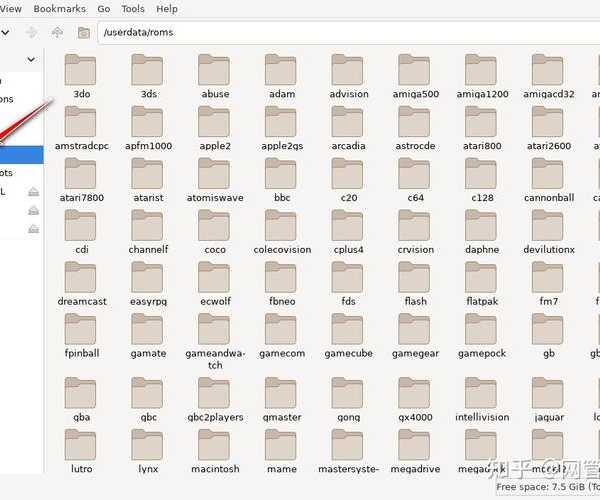Select the amiga1200 folder
This screenshot has height=500, width=600.
coord(482,77)
